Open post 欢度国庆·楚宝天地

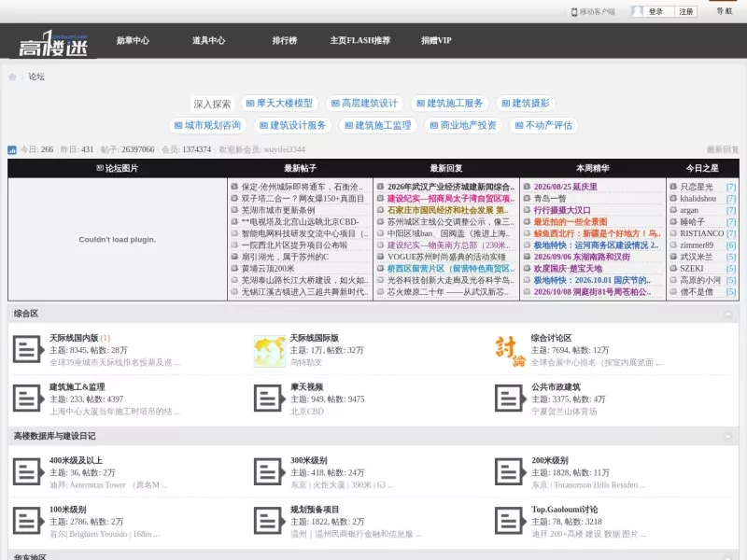[x=568, y=269]
